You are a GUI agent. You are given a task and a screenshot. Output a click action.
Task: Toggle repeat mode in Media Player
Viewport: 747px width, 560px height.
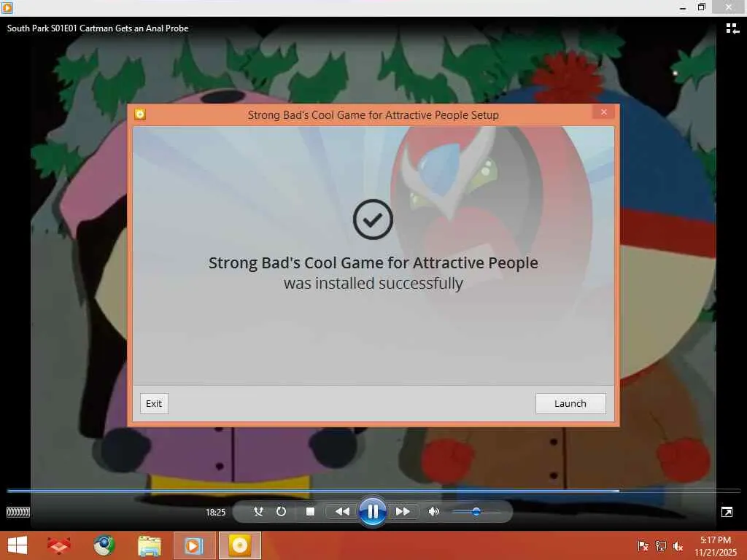pos(281,511)
